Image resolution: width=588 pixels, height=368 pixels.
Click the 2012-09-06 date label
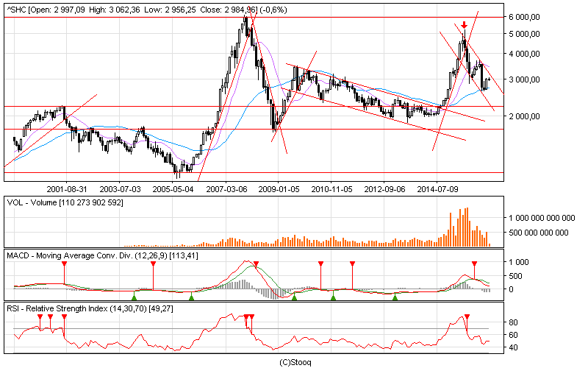tap(384, 189)
